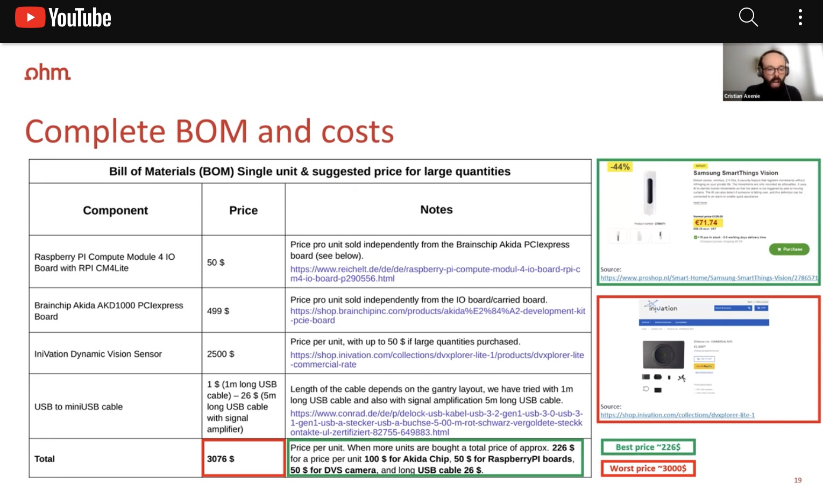This screenshot has width=823, height=504.
Task: Select the '50 $' Raspberry Pi price cell
Action: 244,262
